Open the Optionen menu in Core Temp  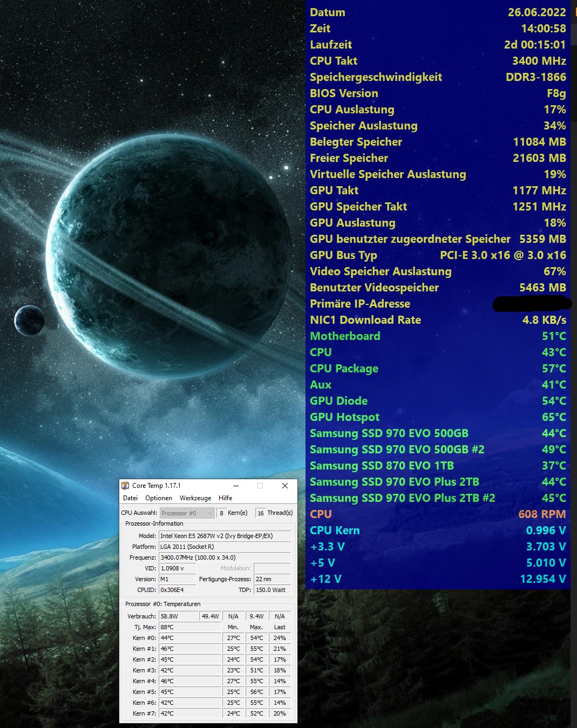tap(159, 498)
